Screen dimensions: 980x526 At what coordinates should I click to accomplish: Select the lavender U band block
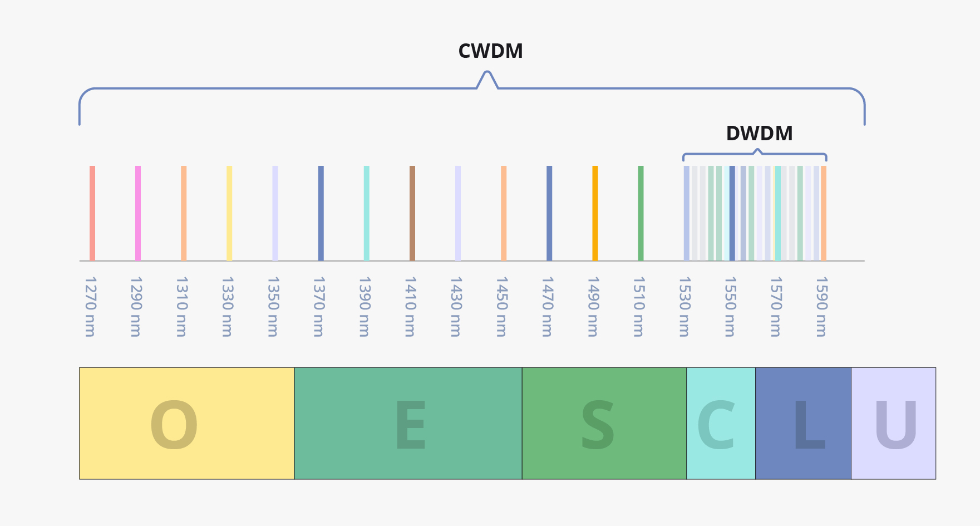coord(893,423)
